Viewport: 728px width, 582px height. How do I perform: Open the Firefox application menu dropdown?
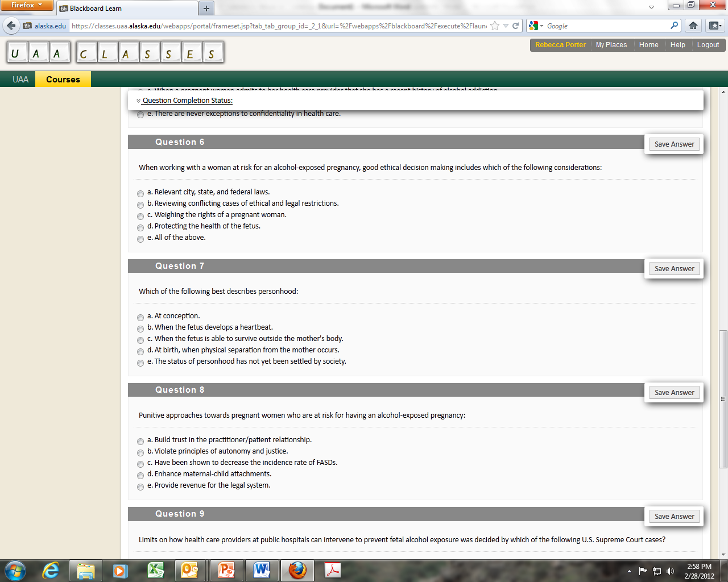point(27,5)
